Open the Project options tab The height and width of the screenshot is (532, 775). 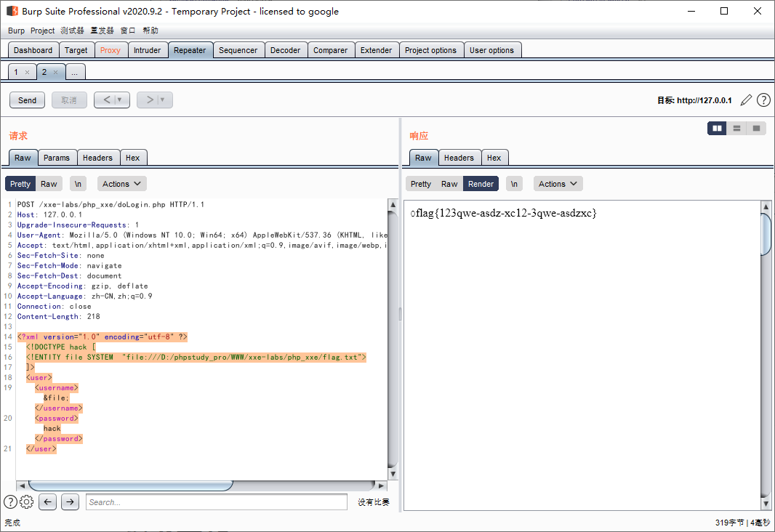tap(431, 50)
